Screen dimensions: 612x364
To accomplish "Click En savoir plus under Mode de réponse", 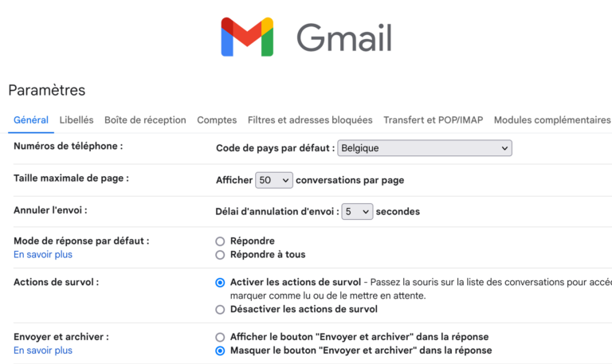I will pyautogui.click(x=43, y=254).
